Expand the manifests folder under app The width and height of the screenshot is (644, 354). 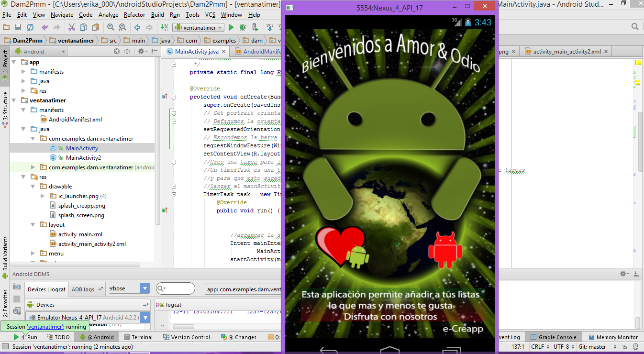click(x=23, y=72)
